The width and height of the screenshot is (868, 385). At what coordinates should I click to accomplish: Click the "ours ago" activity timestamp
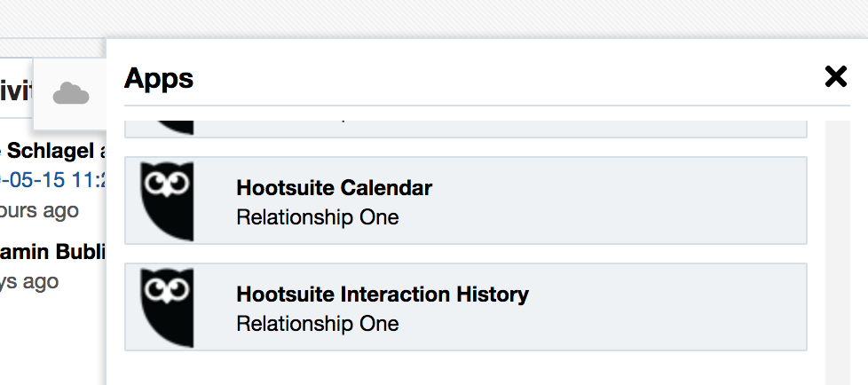point(39,210)
